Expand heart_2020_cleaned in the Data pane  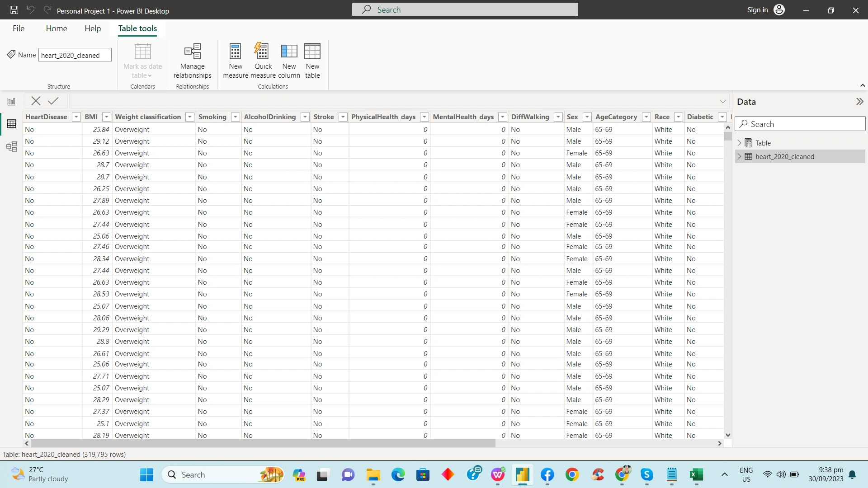point(740,156)
